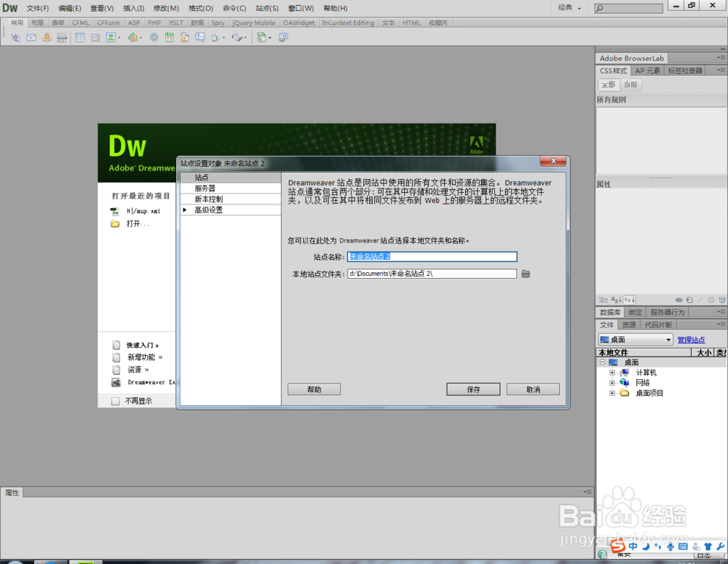Click the Insert Div Tag icon

pyautogui.click(x=95, y=38)
